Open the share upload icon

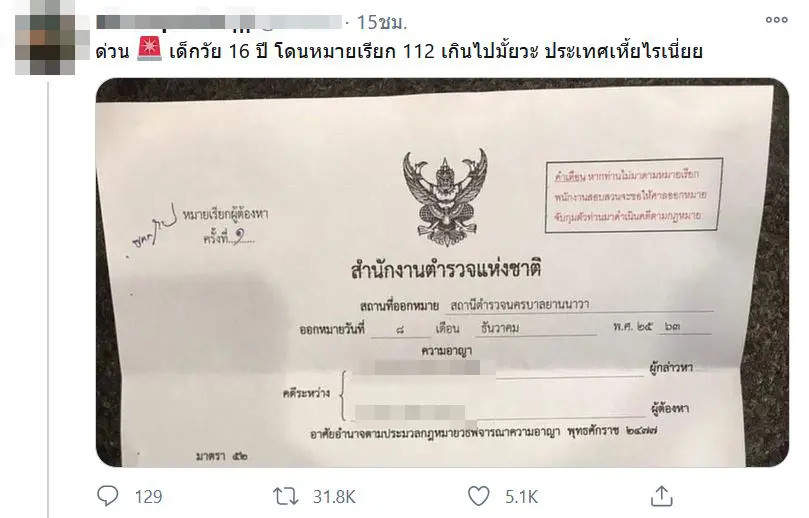[661, 496]
